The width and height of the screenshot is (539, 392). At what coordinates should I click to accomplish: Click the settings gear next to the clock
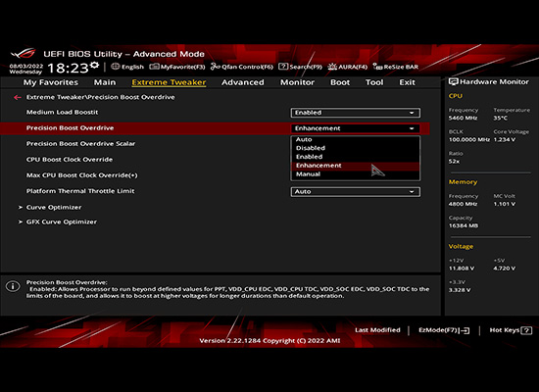point(94,65)
